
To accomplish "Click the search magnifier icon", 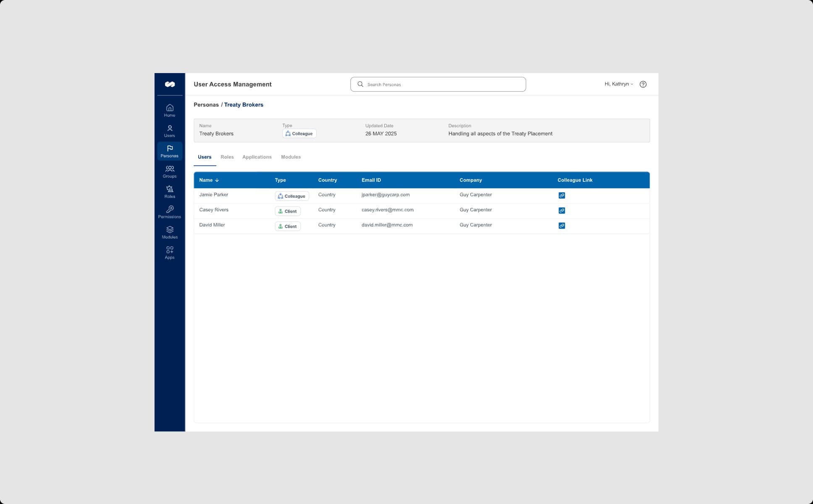I will pyautogui.click(x=360, y=84).
